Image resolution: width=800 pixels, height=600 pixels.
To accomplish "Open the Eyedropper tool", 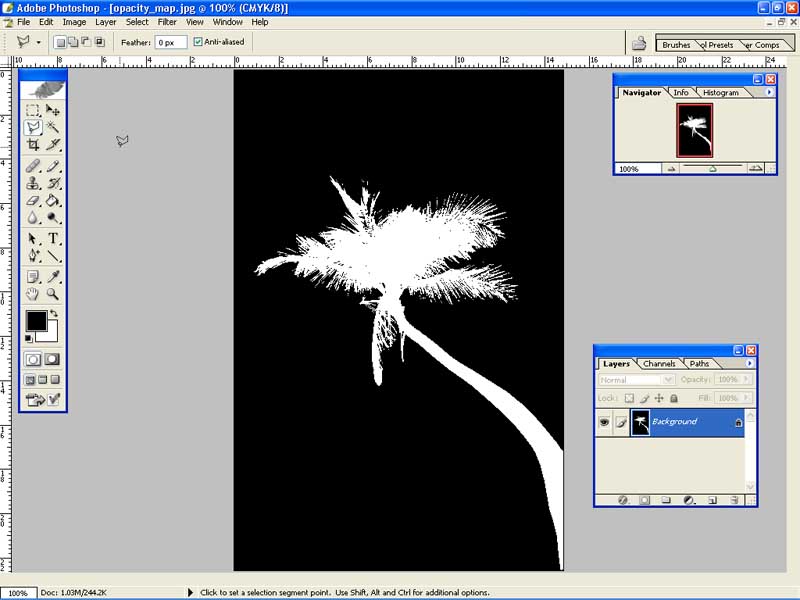I will point(51,278).
